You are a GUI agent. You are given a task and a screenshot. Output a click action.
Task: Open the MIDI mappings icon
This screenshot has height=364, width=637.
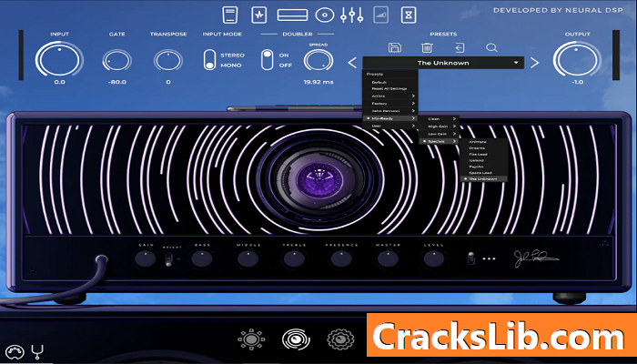tap(15, 351)
